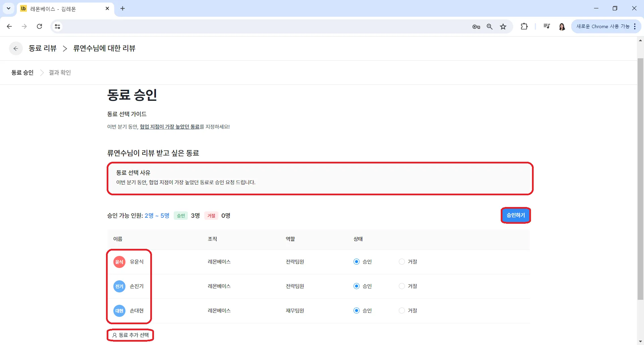Reload the page with the refresh icon
This screenshot has width=644, height=345.
(x=40, y=26)
